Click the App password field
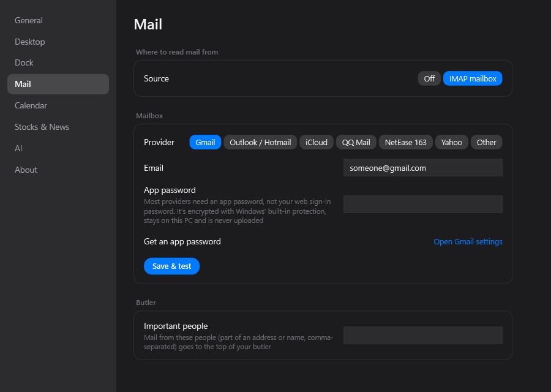 (422, 204)
